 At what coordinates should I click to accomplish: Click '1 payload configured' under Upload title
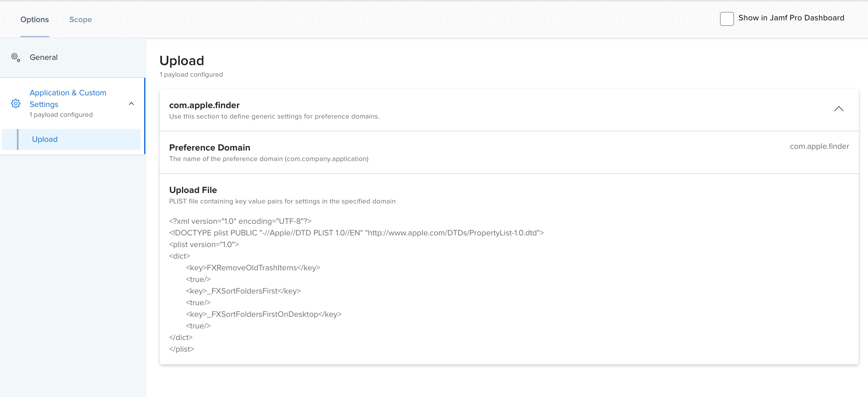[191, 74]
